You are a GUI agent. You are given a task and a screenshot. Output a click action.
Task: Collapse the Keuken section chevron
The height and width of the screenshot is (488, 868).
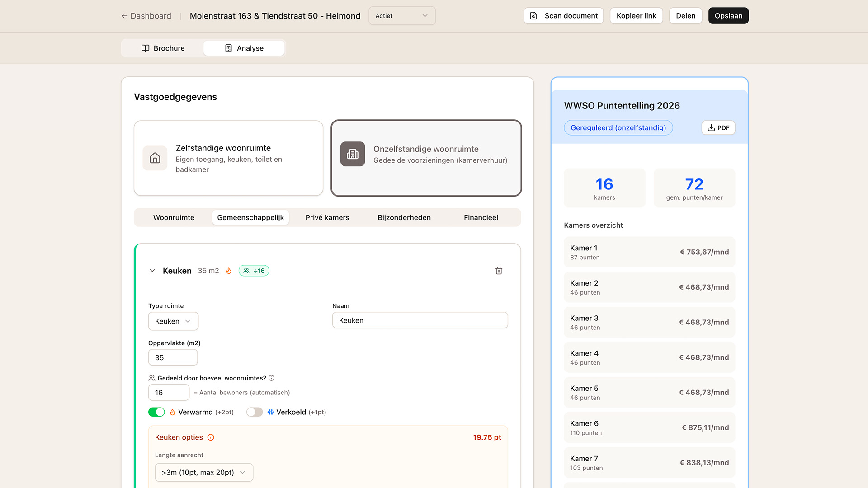pos(152,271)
